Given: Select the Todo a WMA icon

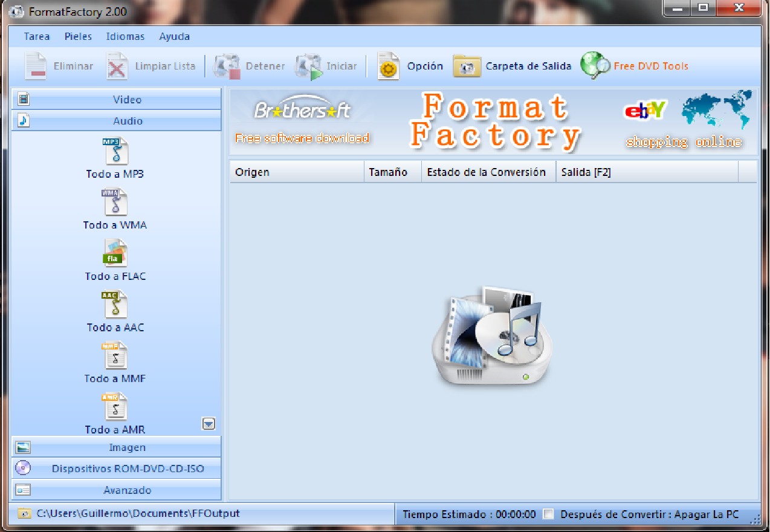Looking at the screenshot, I should (x=115, y=203).
